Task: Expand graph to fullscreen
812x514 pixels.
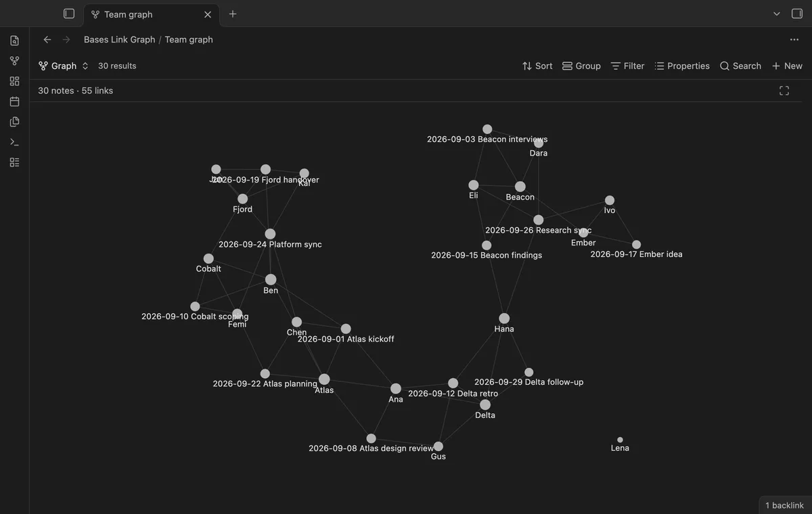Action: pyautogui.click(x=784, y=91)
